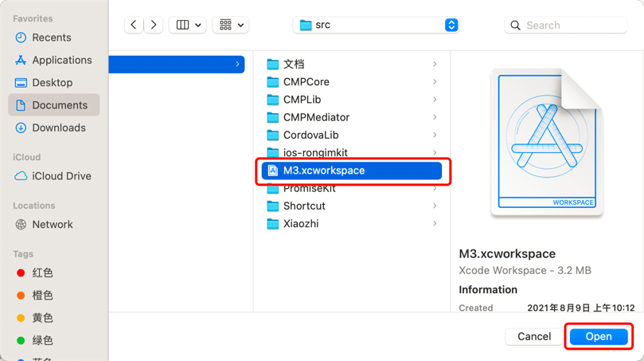Image resolution: width=644 pixels, height=361 pixels.
Task: Select the CMPLib folder
Action: coord(352,100)
